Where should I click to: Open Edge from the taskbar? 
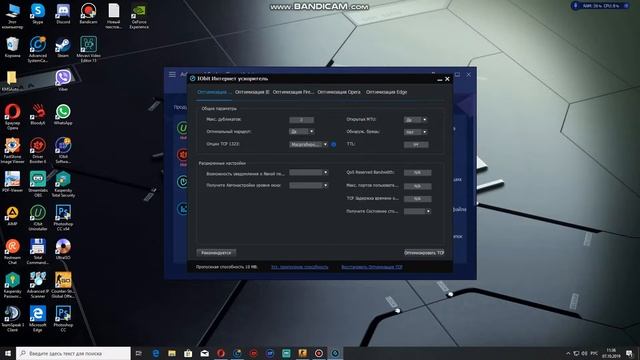point(156,353)
